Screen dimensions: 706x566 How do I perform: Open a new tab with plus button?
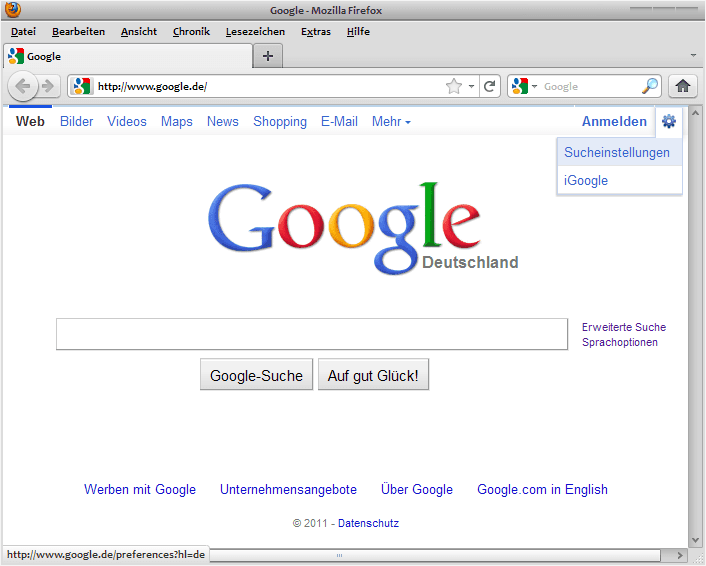click(x=268, y=56)
